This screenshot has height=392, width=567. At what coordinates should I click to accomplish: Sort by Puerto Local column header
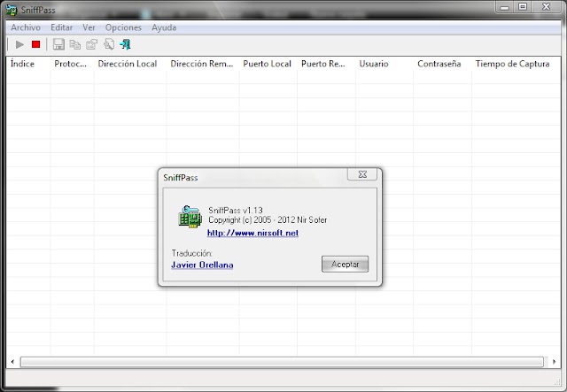tap(268, 64)
